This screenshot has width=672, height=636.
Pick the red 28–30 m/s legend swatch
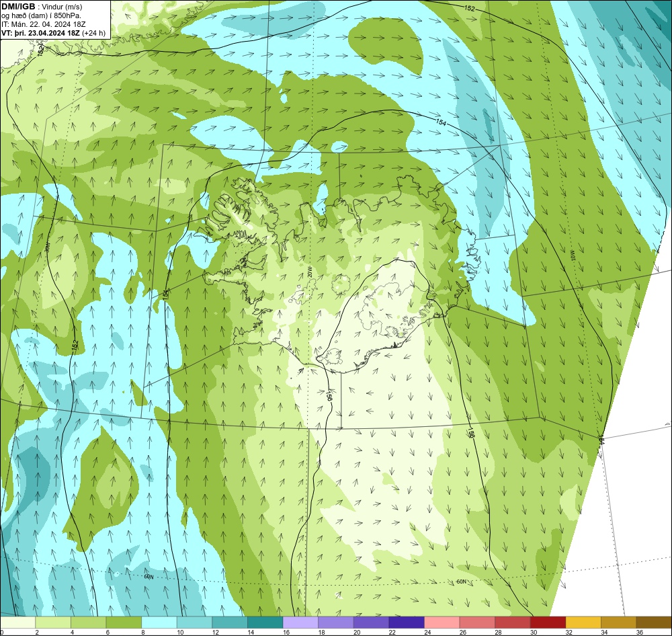(513, 623)
